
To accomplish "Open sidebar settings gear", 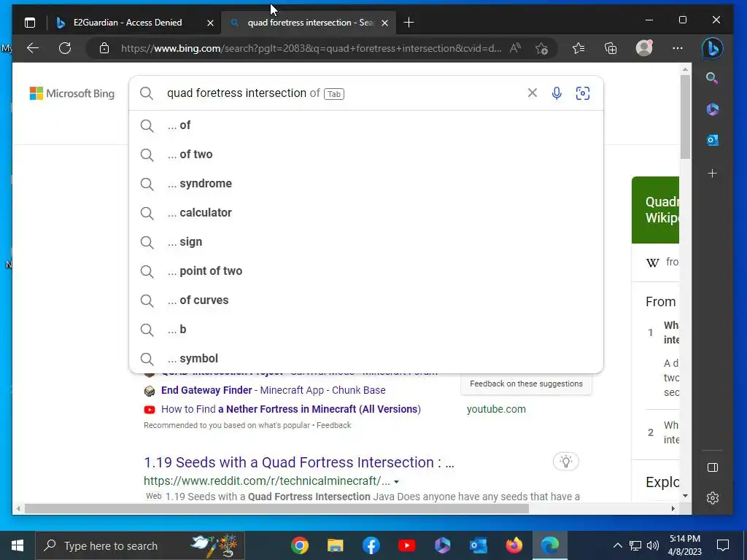I will point(713,498).
